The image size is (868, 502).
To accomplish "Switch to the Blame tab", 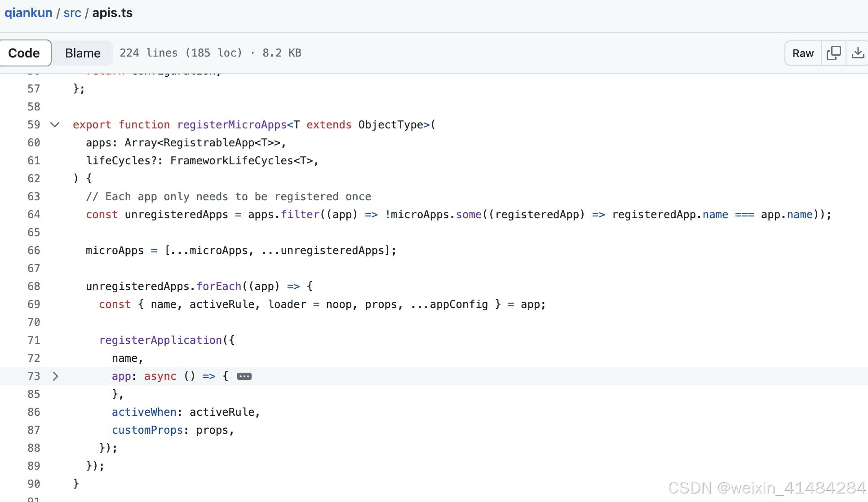I will 83,53.
